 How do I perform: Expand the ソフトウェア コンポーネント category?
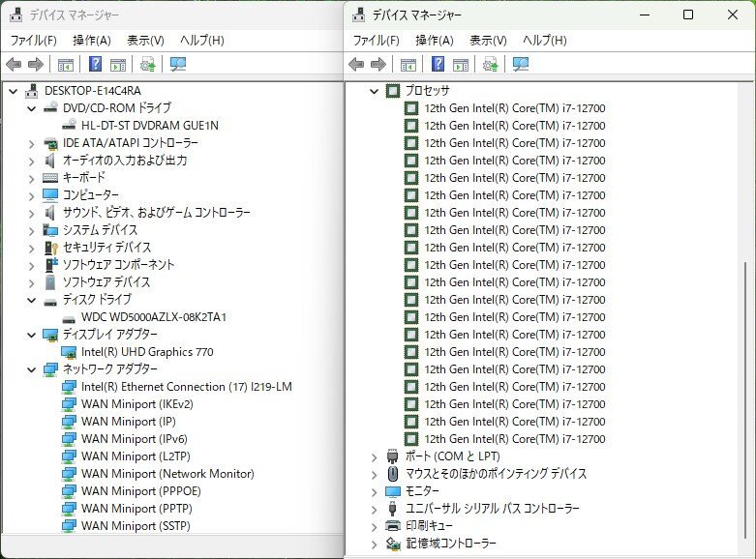click(x=32, y=266)
